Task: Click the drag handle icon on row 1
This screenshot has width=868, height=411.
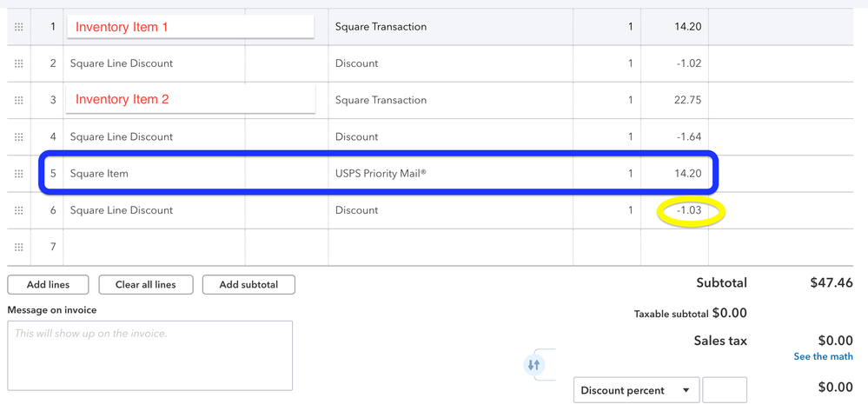Action: (19, 27)
